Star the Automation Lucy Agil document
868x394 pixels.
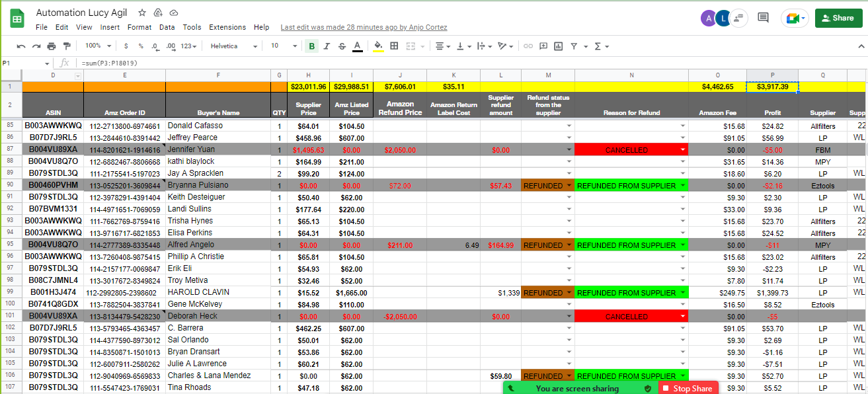coord(142,13)
